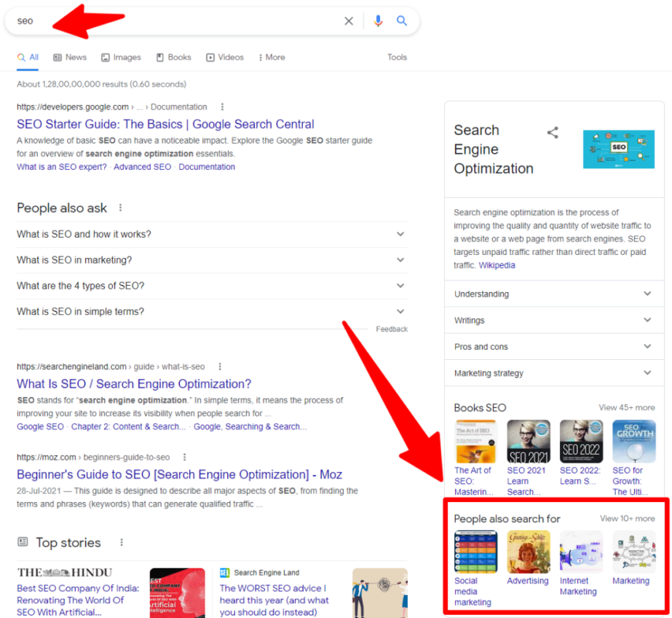View 10+ more related searches
This screenshot has height=618, width=672.
tap(627, 518)
